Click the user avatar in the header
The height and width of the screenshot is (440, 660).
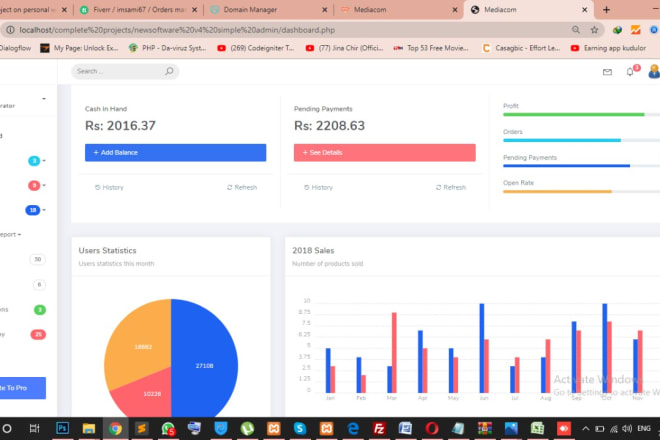654,71
